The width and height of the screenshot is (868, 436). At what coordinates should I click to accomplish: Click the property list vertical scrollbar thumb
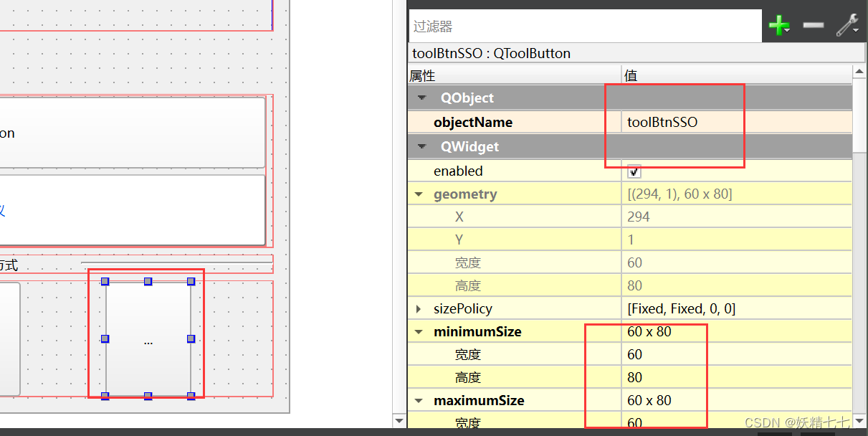[x=859, y=115]
